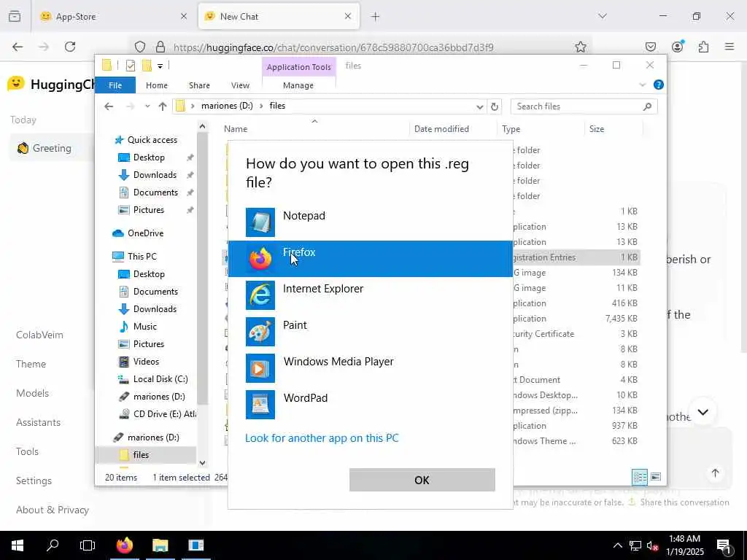Image resolution: width=747 pixels, height=560 pixels.
Task: Select WordPad to open the file
Action: click(370, 404)
